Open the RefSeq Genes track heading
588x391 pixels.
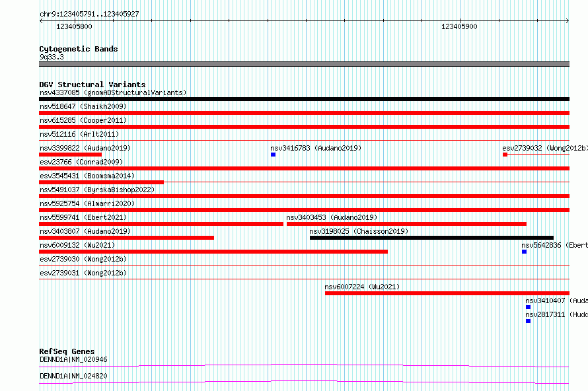(x=67, y=351)
